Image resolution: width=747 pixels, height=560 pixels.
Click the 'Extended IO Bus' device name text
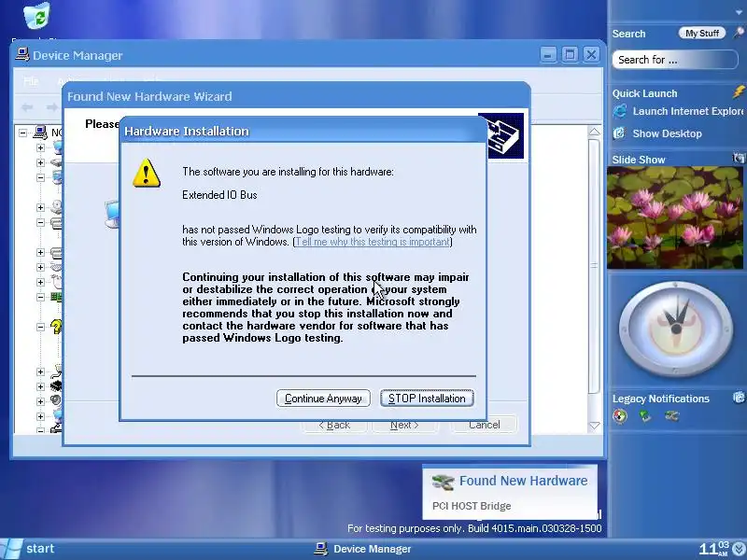219,195
